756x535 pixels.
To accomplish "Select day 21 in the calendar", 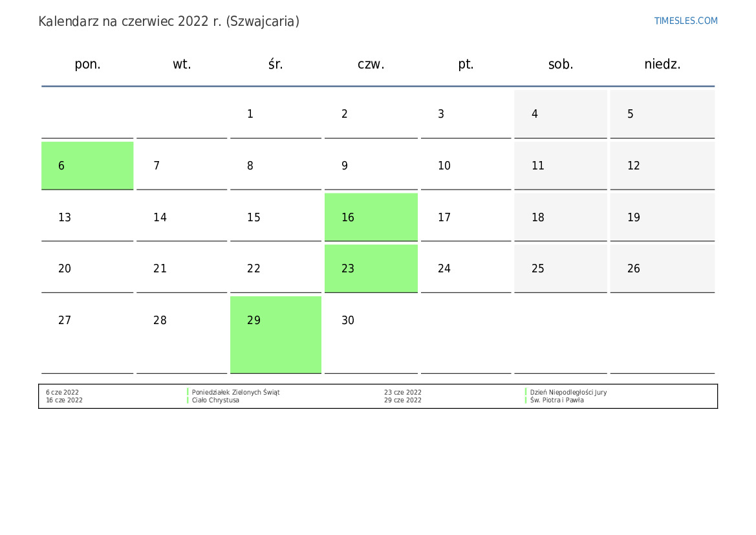I will coord(182,268).
